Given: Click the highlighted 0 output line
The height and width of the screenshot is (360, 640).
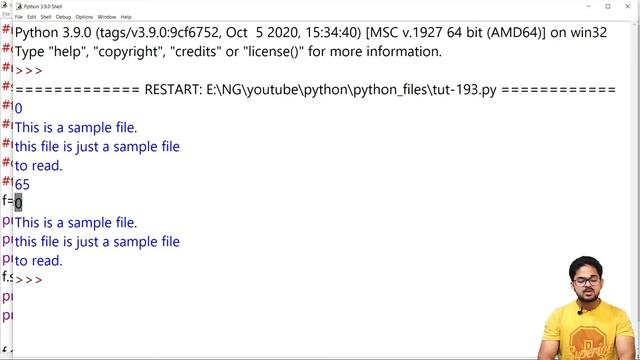Looking at the screenshot, I should [x=18, y=203].
